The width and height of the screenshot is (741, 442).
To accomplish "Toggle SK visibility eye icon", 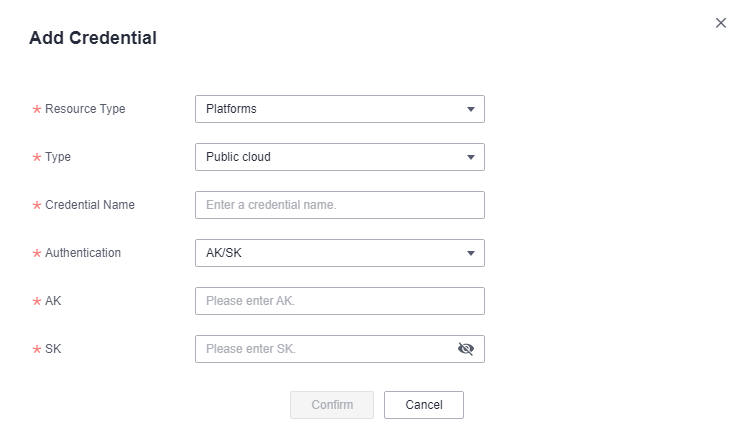I will [x=465, y=349].
